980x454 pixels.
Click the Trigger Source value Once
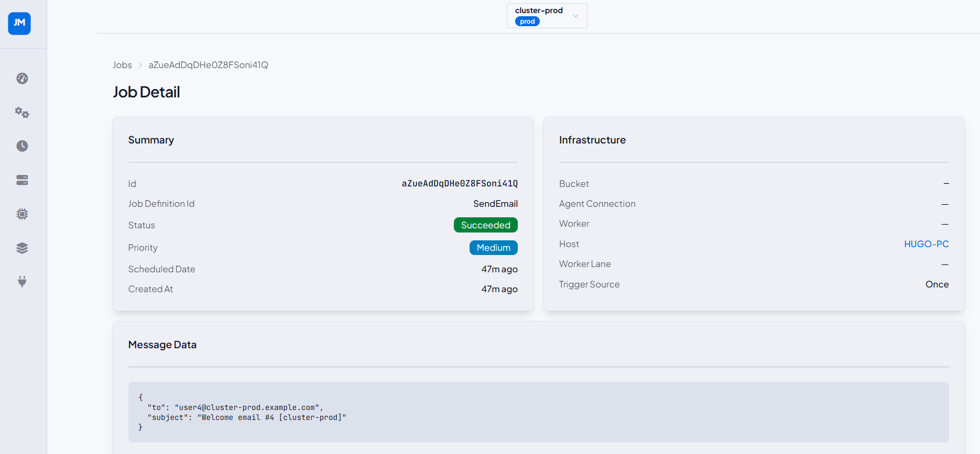point(937,284)
